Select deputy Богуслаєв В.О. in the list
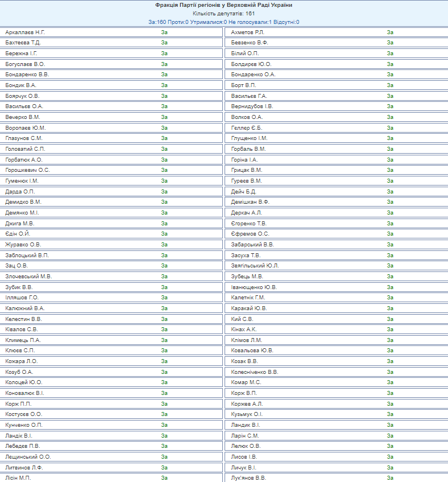The height and width of the screenshot is (482, 448). (25, 64)
